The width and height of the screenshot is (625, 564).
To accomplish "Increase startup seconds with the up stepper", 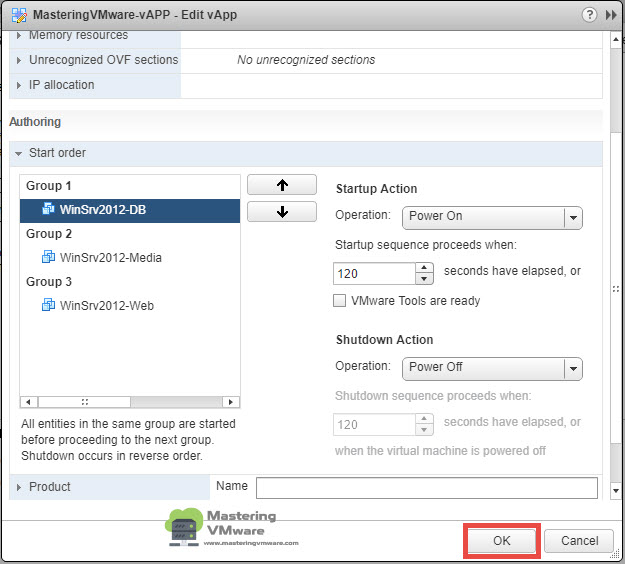I will pyautogui.click(x=424, y=268).
